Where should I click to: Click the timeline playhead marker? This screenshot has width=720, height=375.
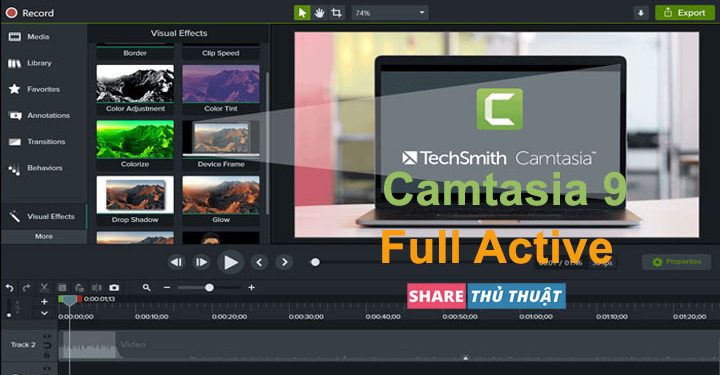click(70, 301)
